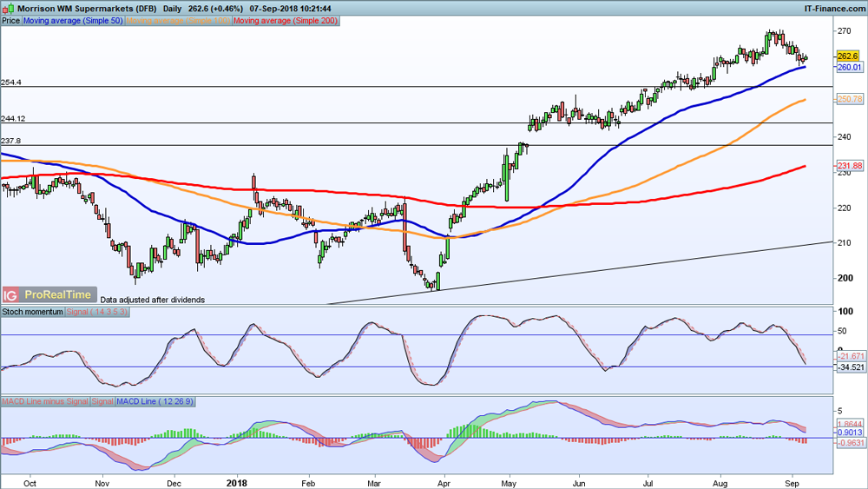868x489 pixels.
Task: Open the Moving average (Simple 50) legend
Action: 73,21
